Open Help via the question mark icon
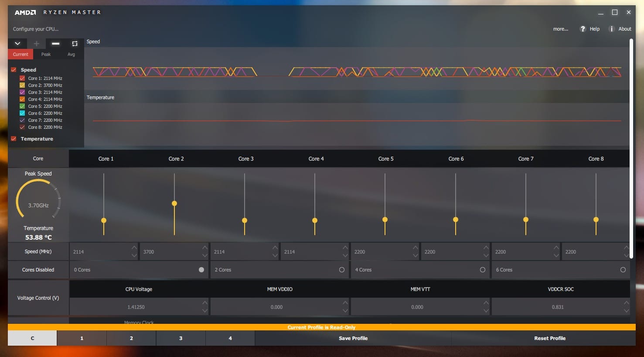Viewport: 644px width, 357px height. (583, 29)
